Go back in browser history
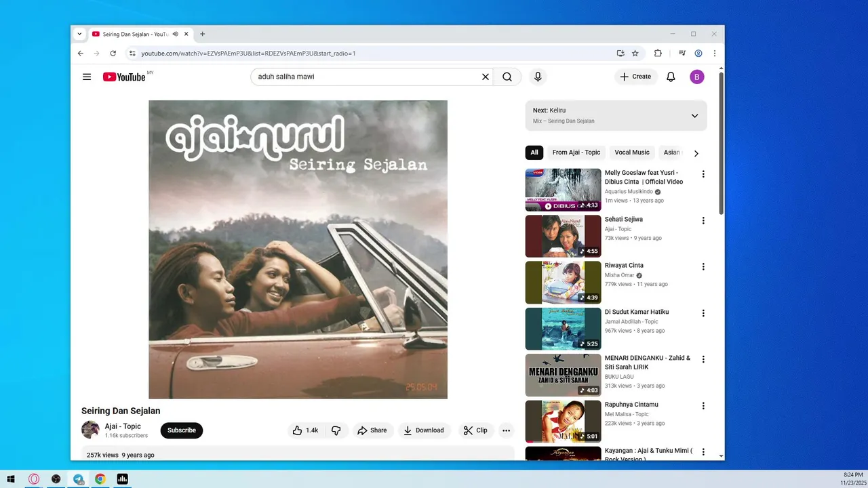This screenshot has width=868, height=488. tap(81, 53)
